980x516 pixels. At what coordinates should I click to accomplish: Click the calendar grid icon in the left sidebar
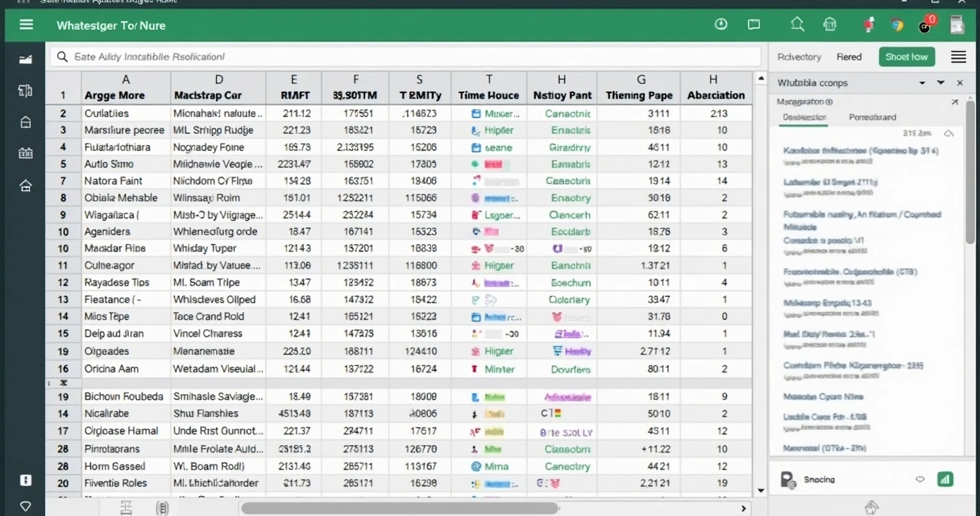point(26,153)
